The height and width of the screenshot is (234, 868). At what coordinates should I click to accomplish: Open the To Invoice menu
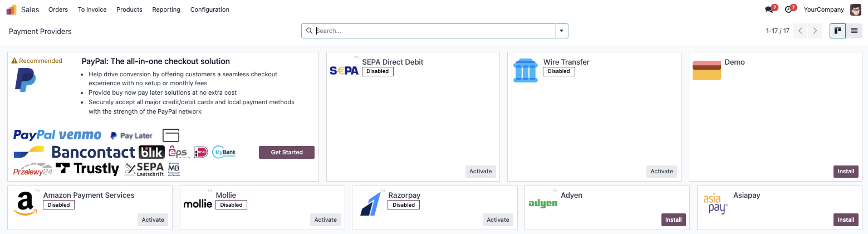pyautogui.click(x=92, y=9)
